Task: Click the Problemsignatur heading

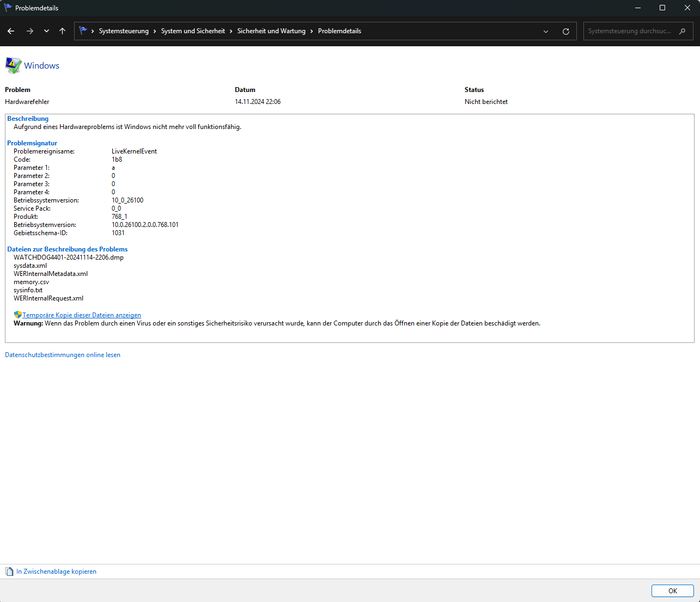Action: click(32, 143)
